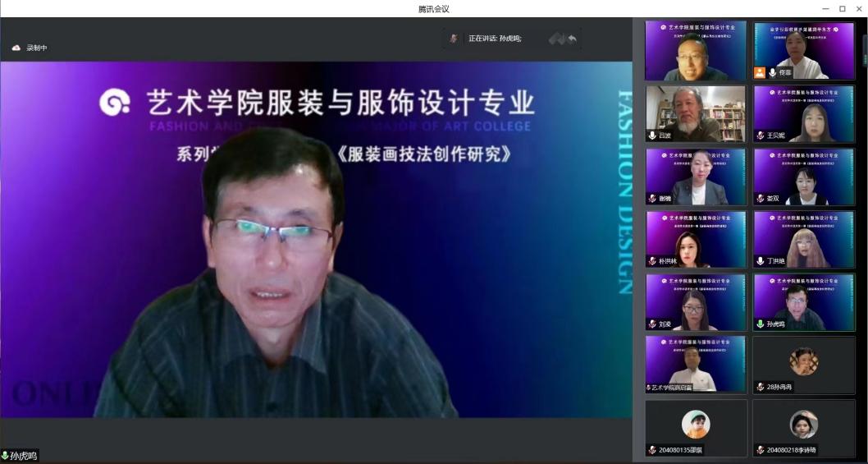
Task: Click the round avatar of 28孙冉冉
Action: [804, 361]
